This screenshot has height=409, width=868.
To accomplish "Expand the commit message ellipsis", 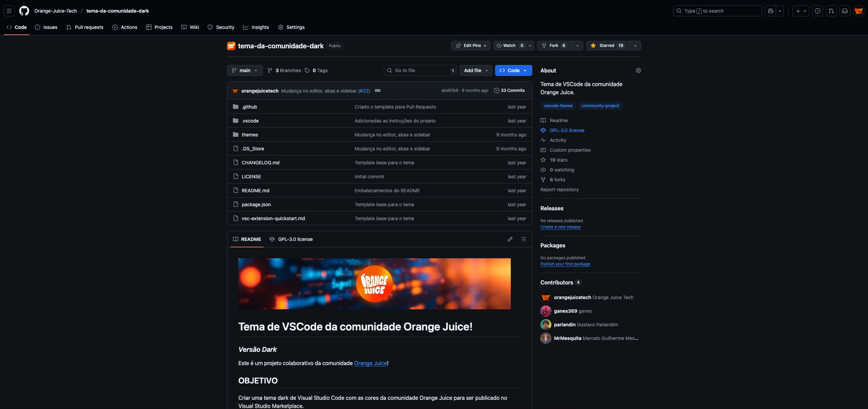I will pos(377,91).
